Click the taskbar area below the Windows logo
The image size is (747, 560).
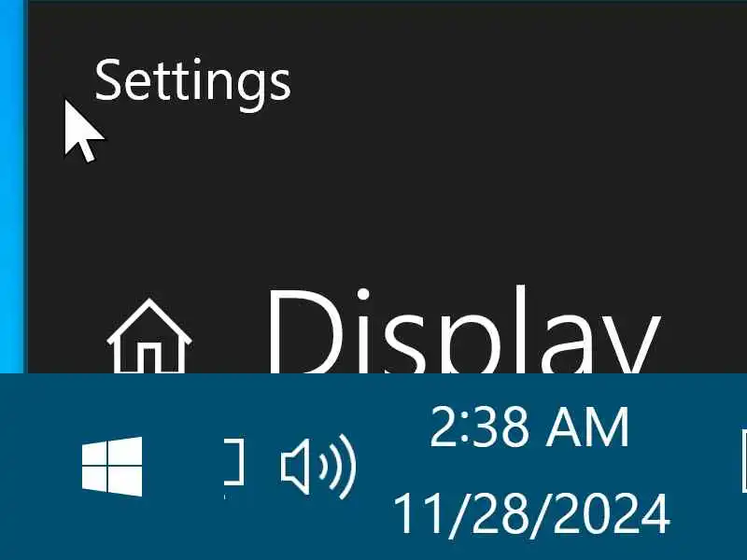click(112, 528)
